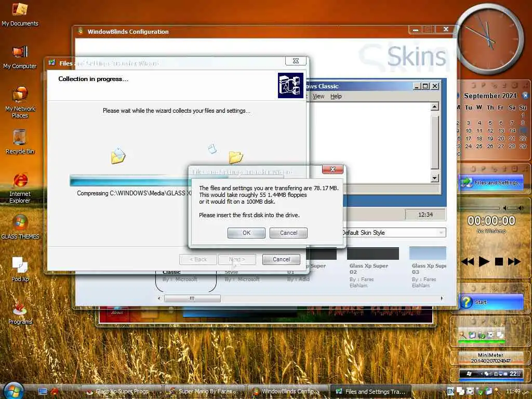This screenshot has height=399, width=532.
Task: Open the Pod Xp desktop icon
Action: click(20, 269)
